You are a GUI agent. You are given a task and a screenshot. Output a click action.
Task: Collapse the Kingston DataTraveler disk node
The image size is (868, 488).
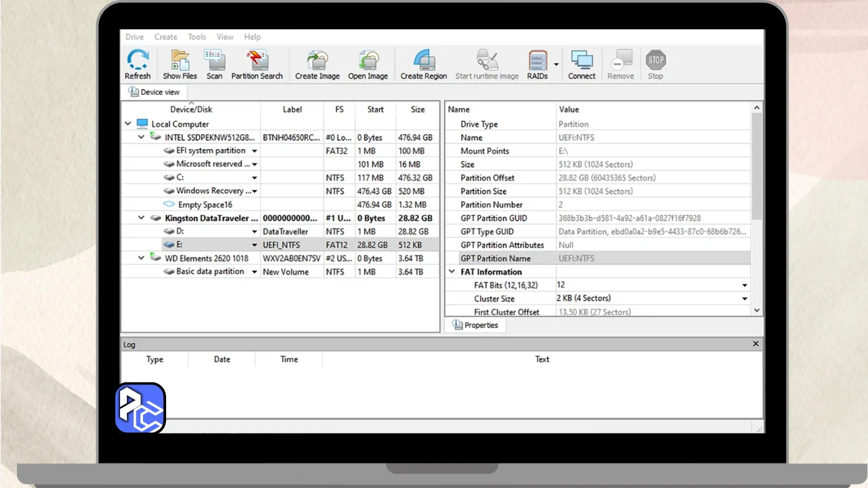click(x=141, y=218)
